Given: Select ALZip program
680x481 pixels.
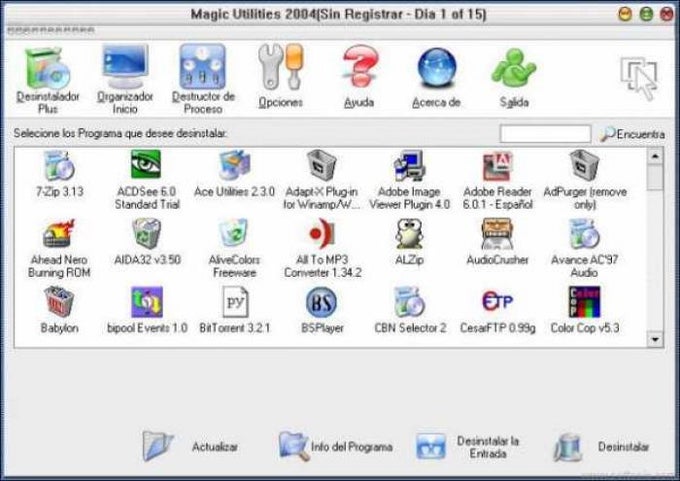Looking at the screenshot, I should (409, 242).
